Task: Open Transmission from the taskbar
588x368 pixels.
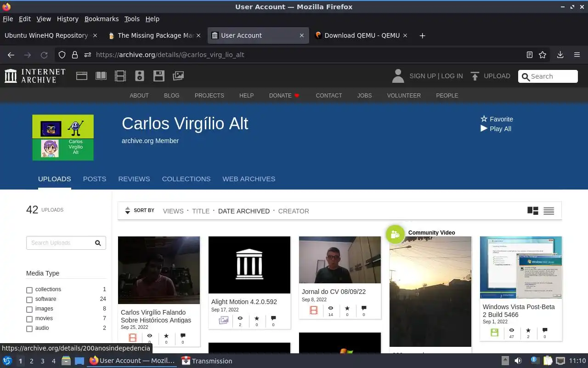Action: point(207,361)
